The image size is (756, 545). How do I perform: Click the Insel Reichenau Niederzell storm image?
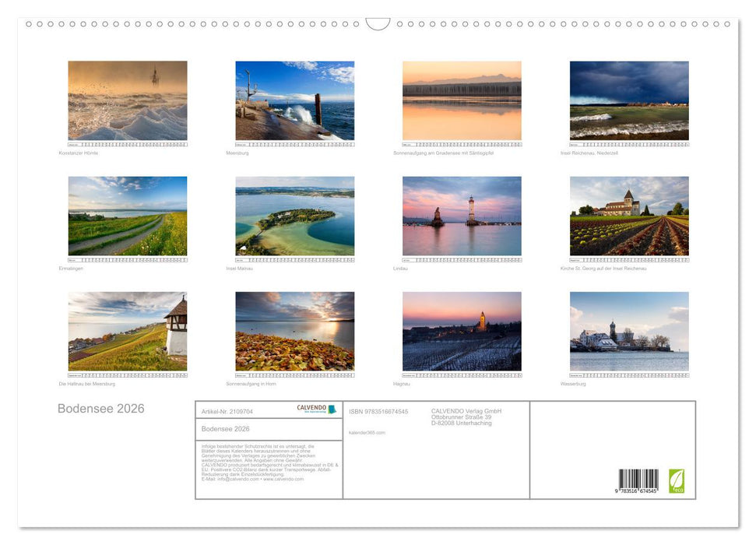[x=629, y=101]
